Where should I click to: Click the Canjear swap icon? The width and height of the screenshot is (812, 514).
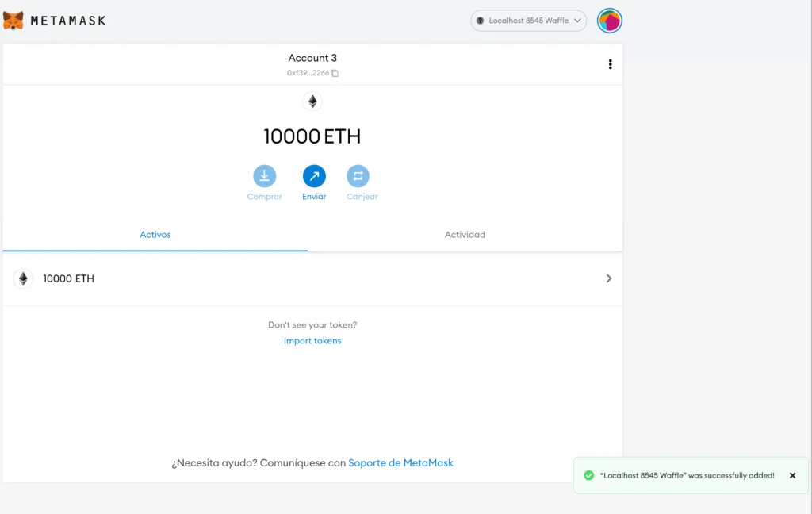click(x=358, y=176)
